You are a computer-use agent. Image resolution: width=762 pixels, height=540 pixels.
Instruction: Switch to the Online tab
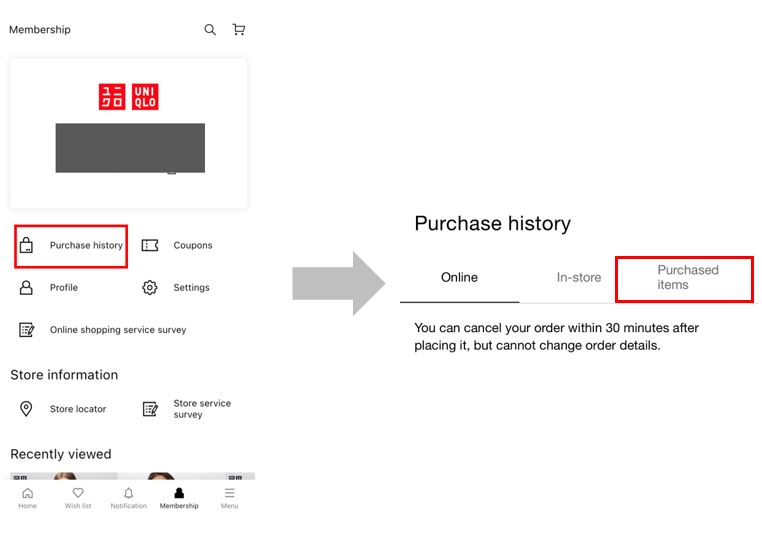pyautogui.click(x=459, y=278)
